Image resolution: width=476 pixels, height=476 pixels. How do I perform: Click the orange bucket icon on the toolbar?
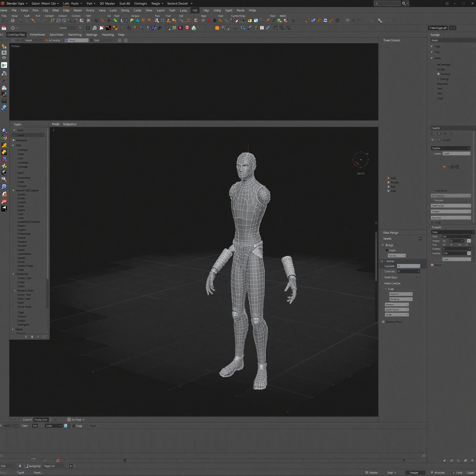tap(217, 28)
